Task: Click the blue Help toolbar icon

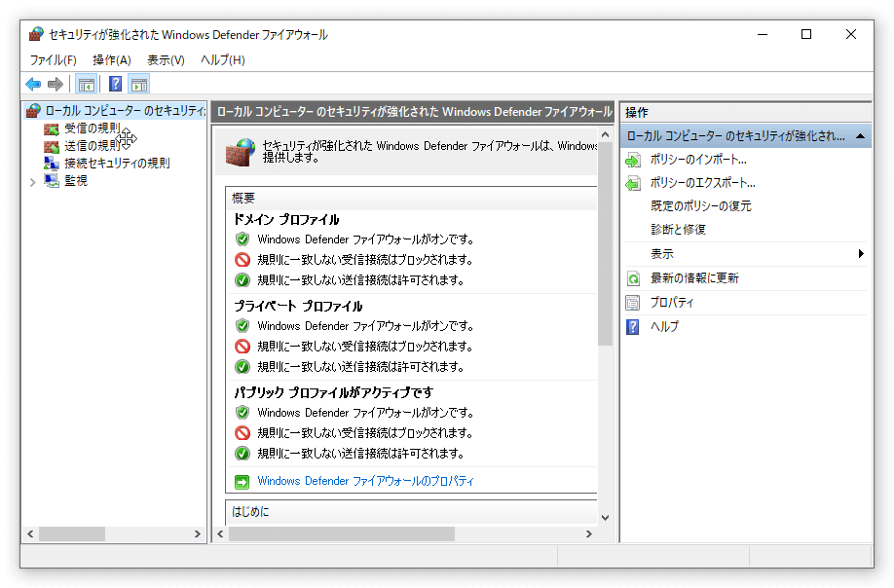Action: click(x=115, y=85)
